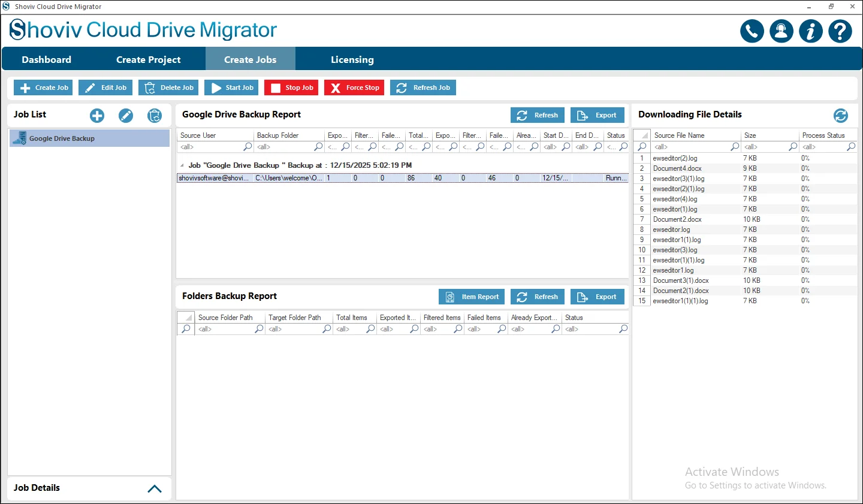Sort by Source File Name column header

point(695,135)
